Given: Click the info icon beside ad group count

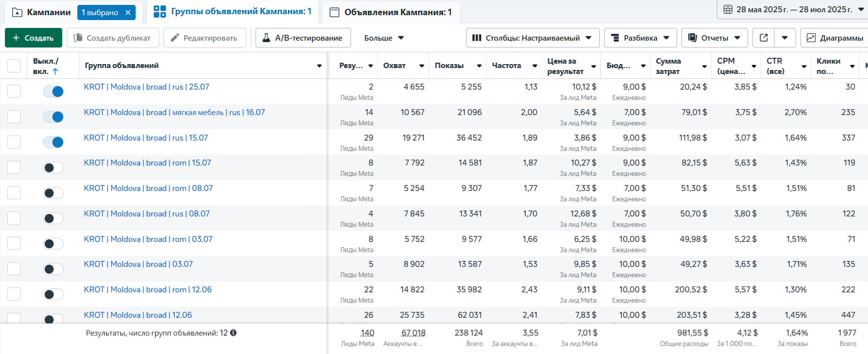Looking at the screenshot, I should (234, 333).
